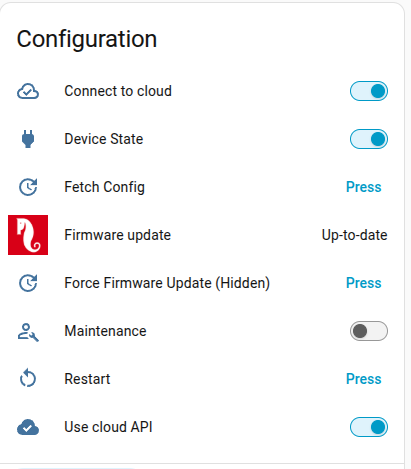Click the Use cloud API filled cloud icon
Screen dimensions: 411x469
pyautogui.click(x=28, y=427)
